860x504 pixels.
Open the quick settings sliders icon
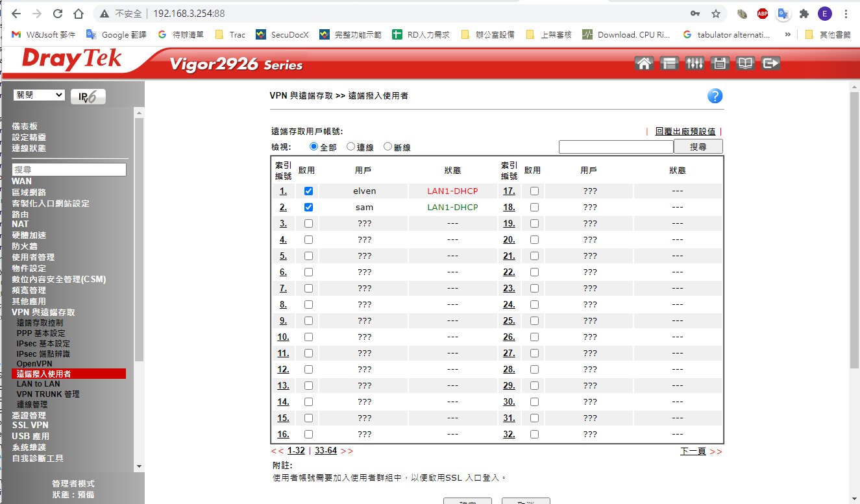(x=694, y=63)
